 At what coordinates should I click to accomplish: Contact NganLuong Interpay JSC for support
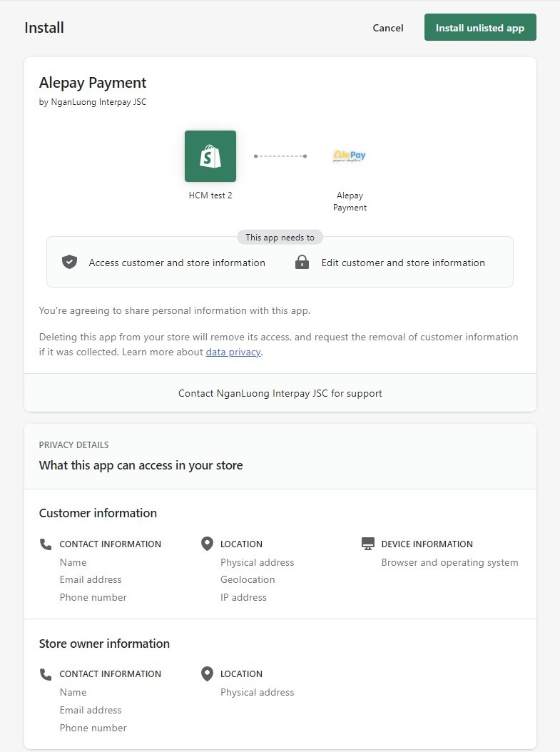point(280,393)
